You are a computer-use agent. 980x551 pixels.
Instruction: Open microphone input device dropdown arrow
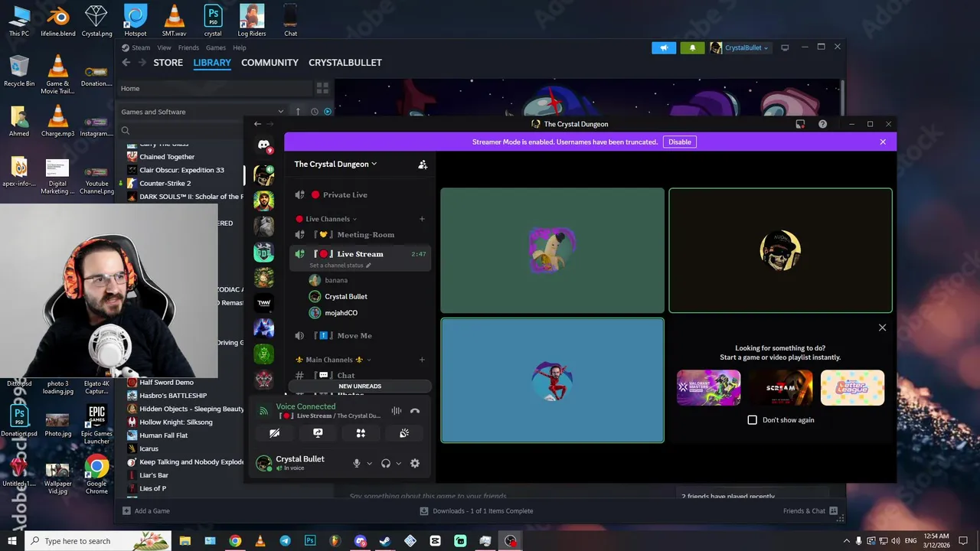(x=369, y=464)
